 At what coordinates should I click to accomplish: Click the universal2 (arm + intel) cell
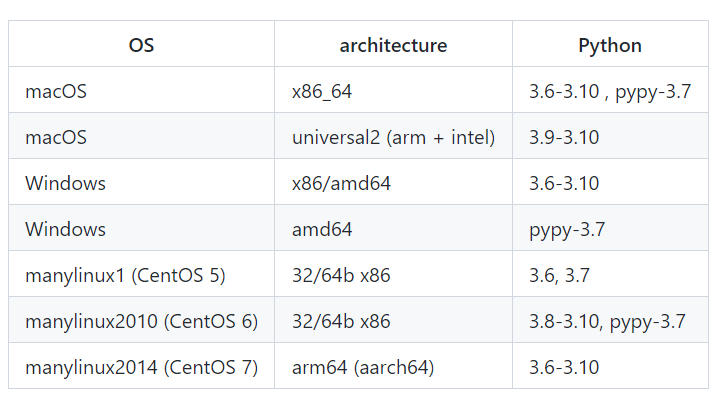point(393,136)
